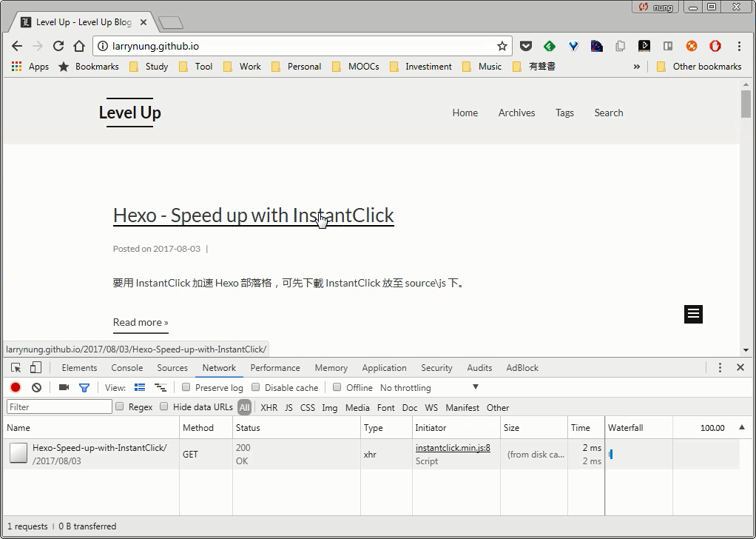
Task: Open the Tool bookmarks folder
Action: pyautogui.click(x=196, y=67)
